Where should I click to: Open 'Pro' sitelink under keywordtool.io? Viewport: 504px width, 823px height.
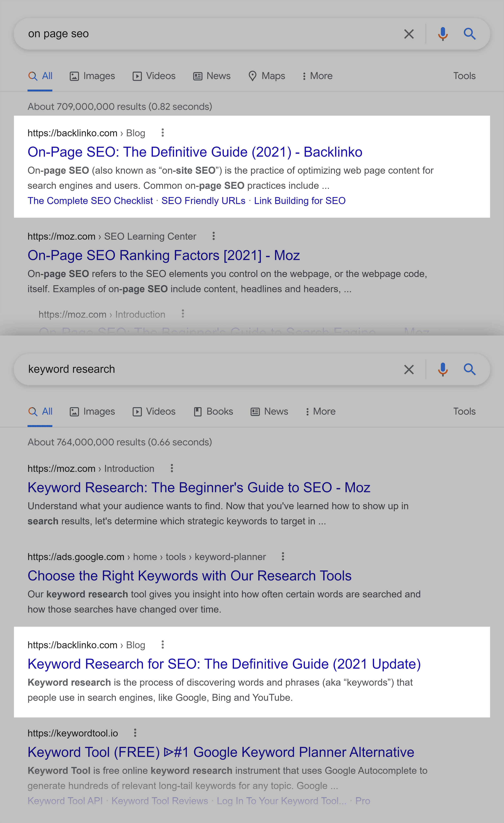click(362, 801)
